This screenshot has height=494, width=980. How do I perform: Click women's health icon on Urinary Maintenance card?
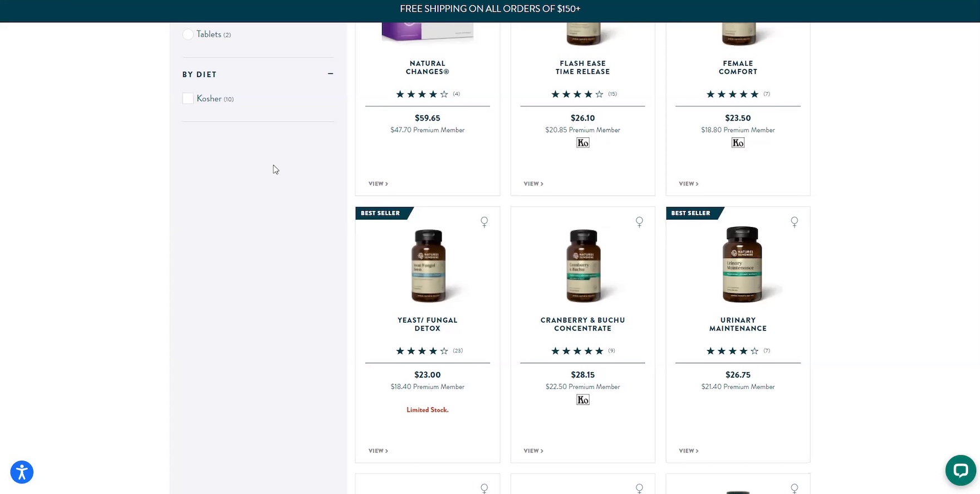pyautogui.click(x=794, y=222)
